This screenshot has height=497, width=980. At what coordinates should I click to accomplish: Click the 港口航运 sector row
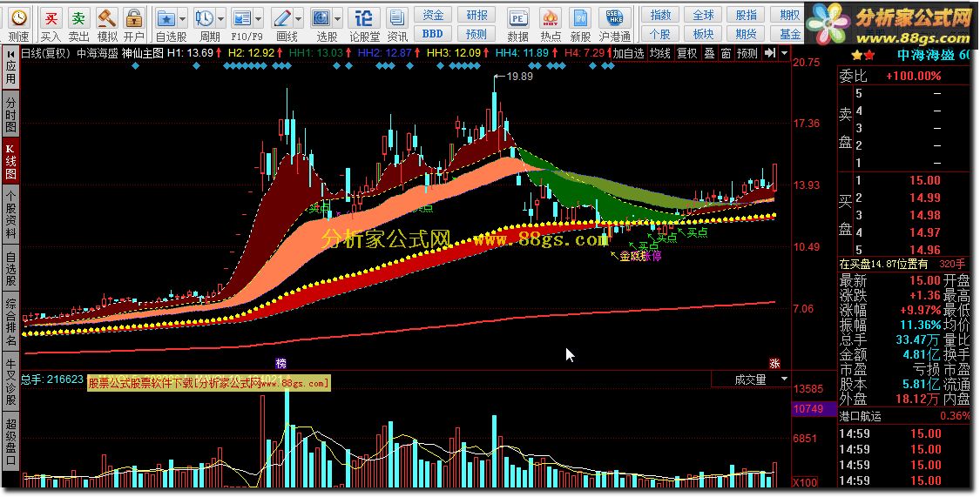point(905,416)
